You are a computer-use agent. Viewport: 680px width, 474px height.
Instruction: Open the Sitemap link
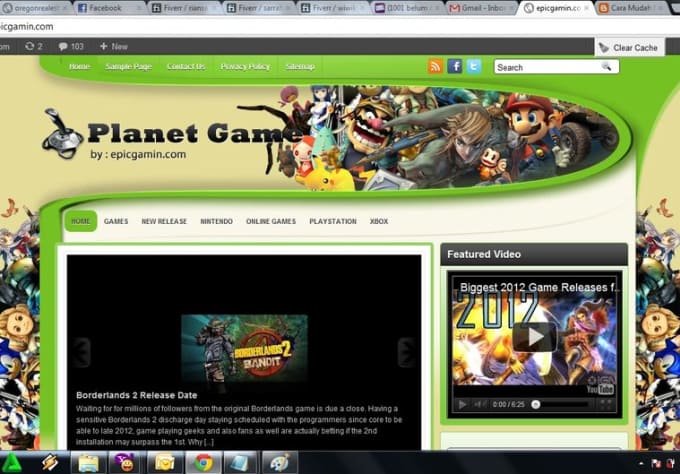pos(300,66)
